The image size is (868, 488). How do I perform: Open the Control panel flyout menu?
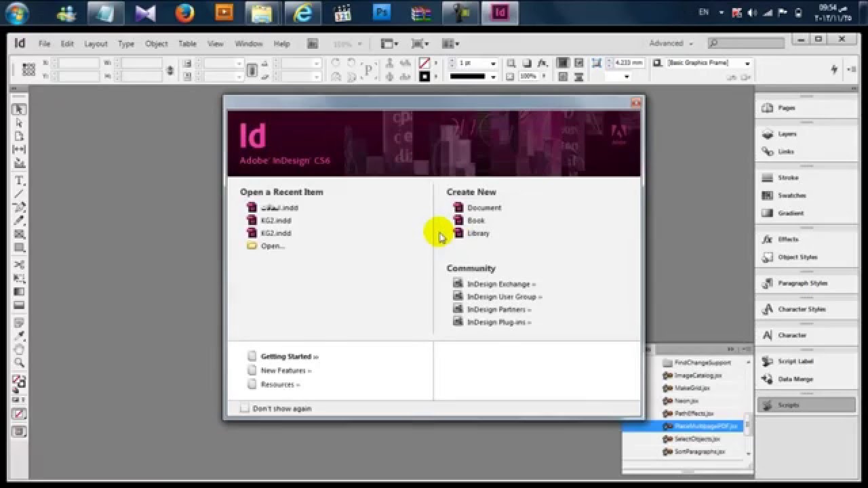pos(852,70)
